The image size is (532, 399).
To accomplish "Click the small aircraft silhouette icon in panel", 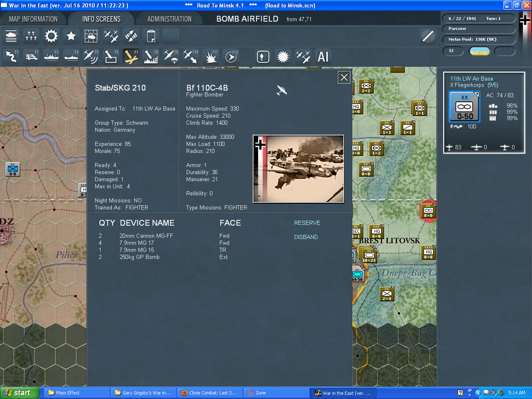I will coord(282,90).
